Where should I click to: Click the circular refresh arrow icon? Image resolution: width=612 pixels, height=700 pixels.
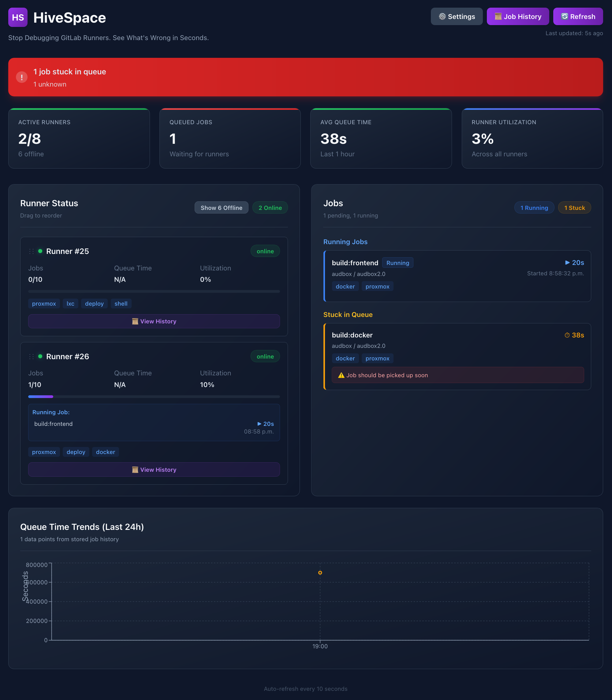[x=564, y=16]
